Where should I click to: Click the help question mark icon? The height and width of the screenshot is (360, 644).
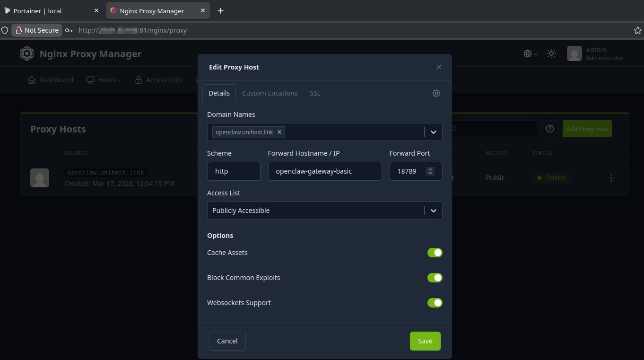coord(550,129)
